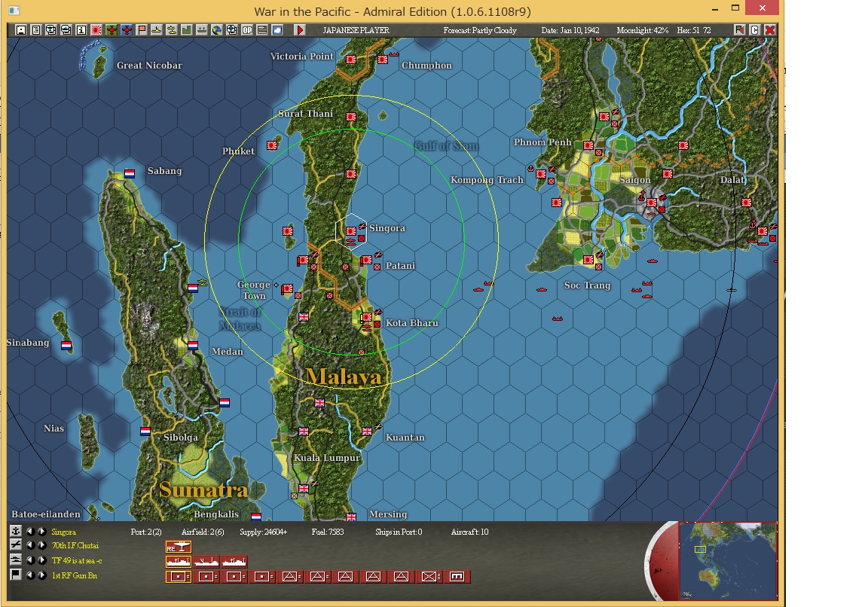Click the flag icon beside 1st RF Gun Bn
Viewport: 868px width, 607px height.
point(16,575)
